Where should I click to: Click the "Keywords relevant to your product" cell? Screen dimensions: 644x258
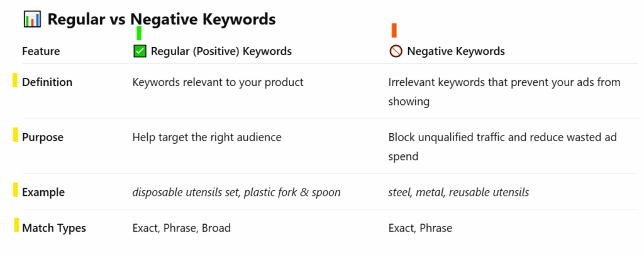(218, 82)
